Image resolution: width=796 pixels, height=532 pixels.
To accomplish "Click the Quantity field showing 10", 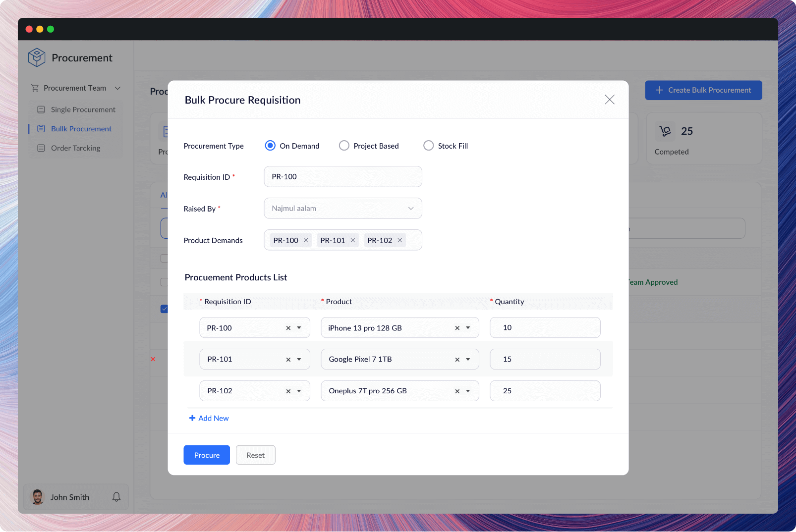I will click(x=545, y=327).
